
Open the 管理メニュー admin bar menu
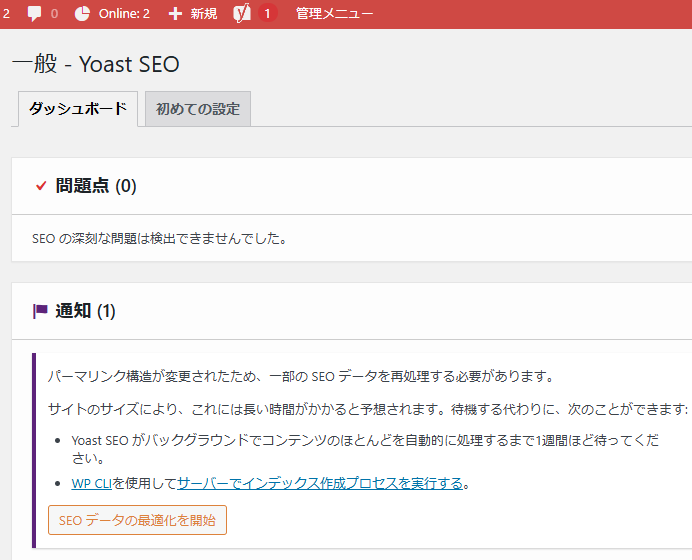335,14
